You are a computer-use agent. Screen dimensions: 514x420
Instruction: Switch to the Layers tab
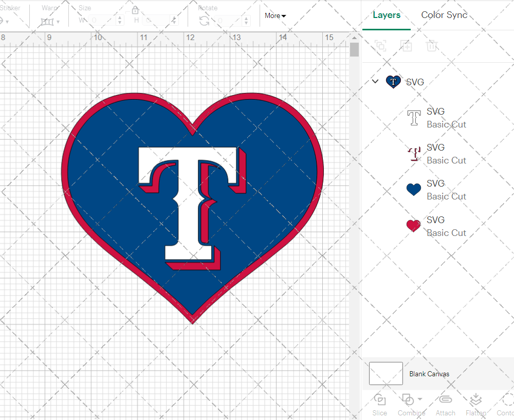coord(387,15)
